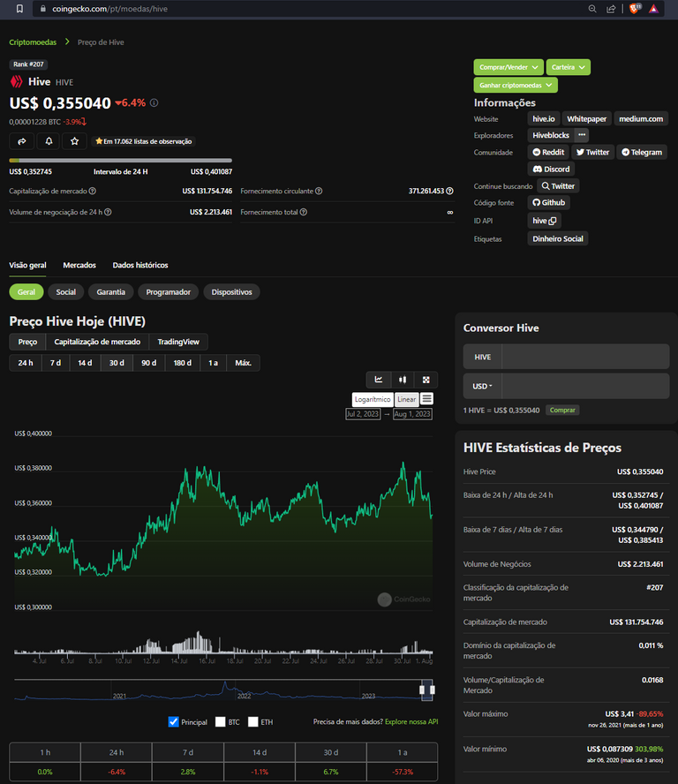
Task: Select the 1 a chart range
Action: click(213, 363)
